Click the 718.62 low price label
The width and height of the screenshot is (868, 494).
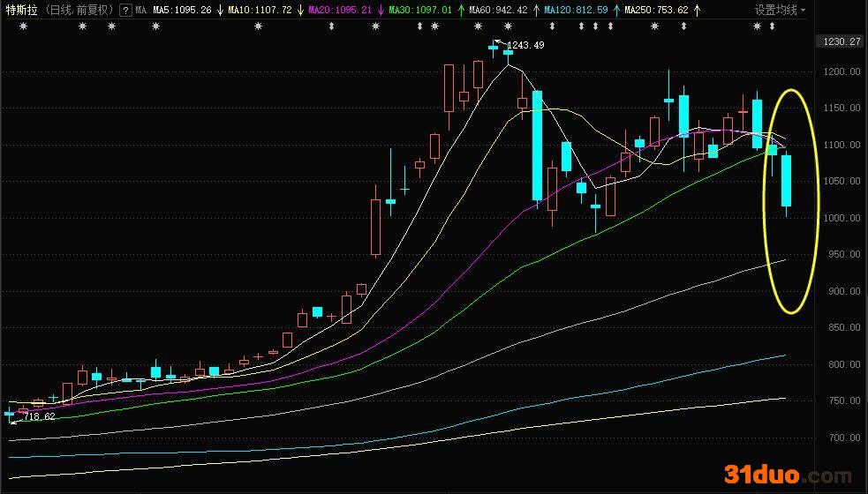tap(40, 415)
